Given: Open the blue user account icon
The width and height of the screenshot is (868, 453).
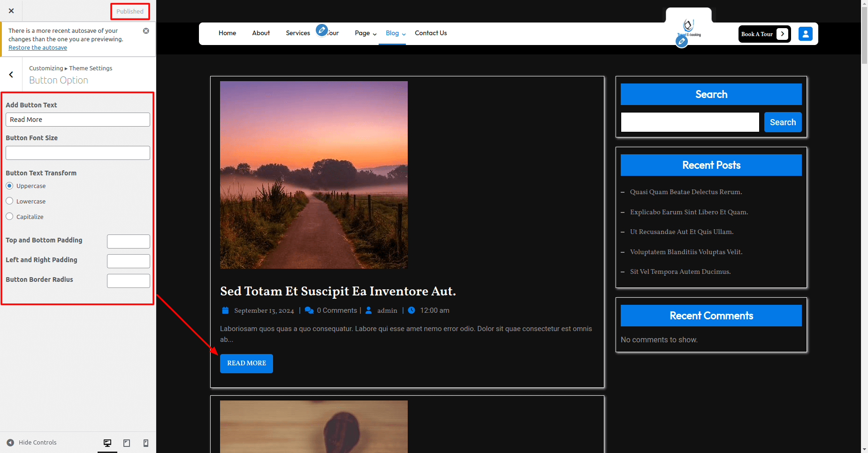Looking at the screenshot, I should click(x=805, y=34).
